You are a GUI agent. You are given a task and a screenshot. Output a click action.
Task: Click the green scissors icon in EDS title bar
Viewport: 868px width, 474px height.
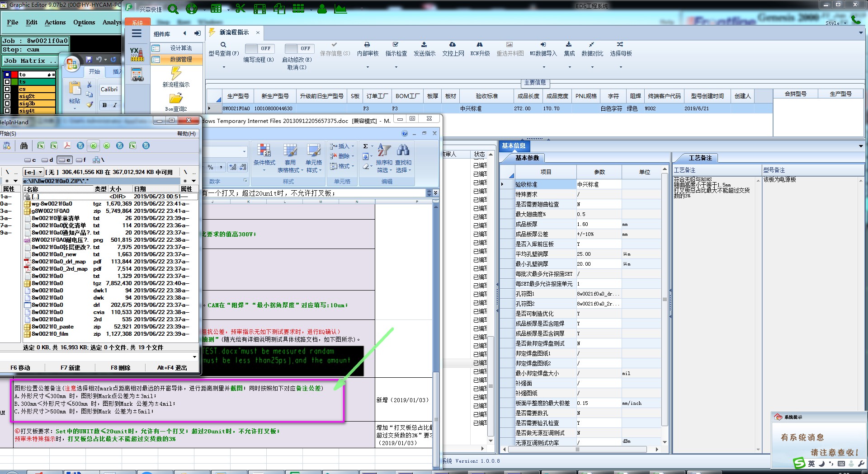pyautogui.click(x=240, y=9)
